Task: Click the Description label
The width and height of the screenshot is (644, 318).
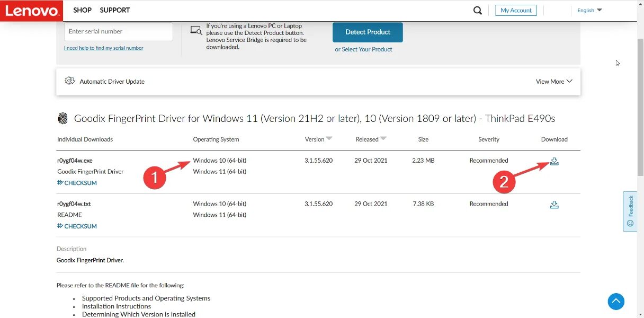Action: pos(71,249)
